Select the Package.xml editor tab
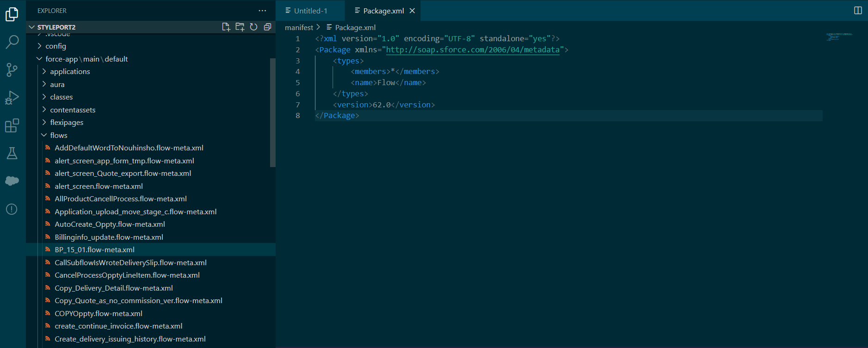Viewport: 868px width, 348px height. 383,11
